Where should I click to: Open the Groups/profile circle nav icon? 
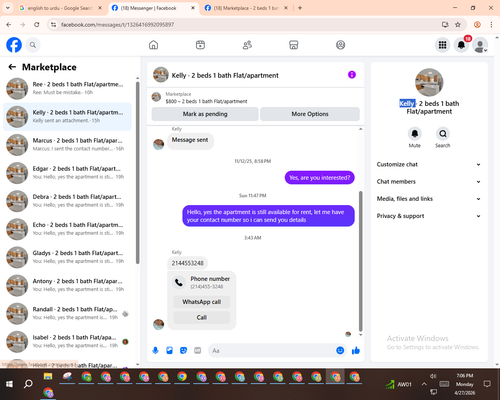[x=340, y=45]
